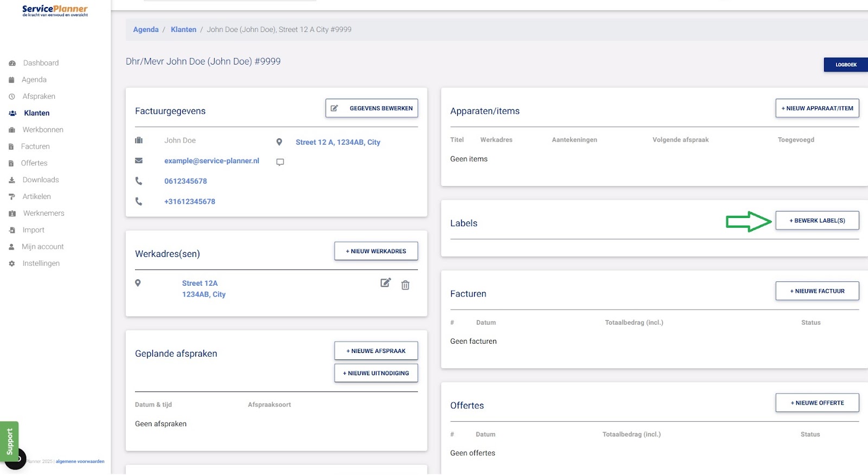Viewport: 868px width, 475px height.
Task: Create a new appointment with Nieuwe afspraak
Action: 376,351
